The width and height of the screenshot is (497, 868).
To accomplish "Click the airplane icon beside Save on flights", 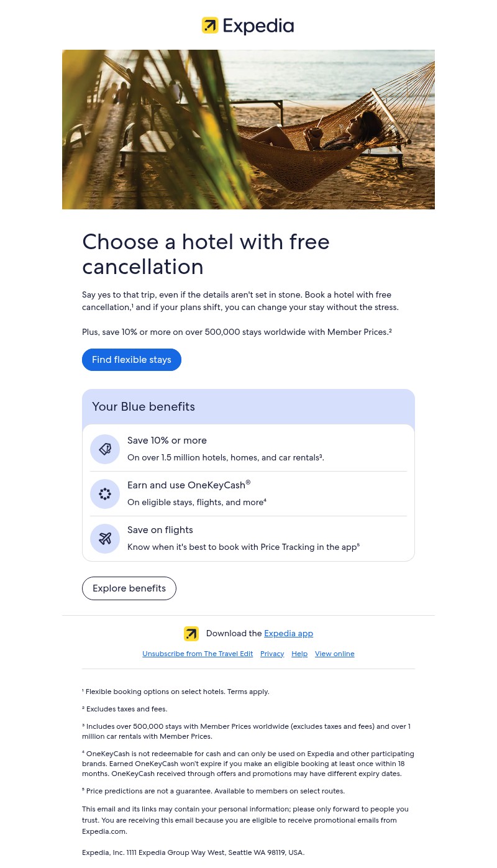I will coord(105,539).
